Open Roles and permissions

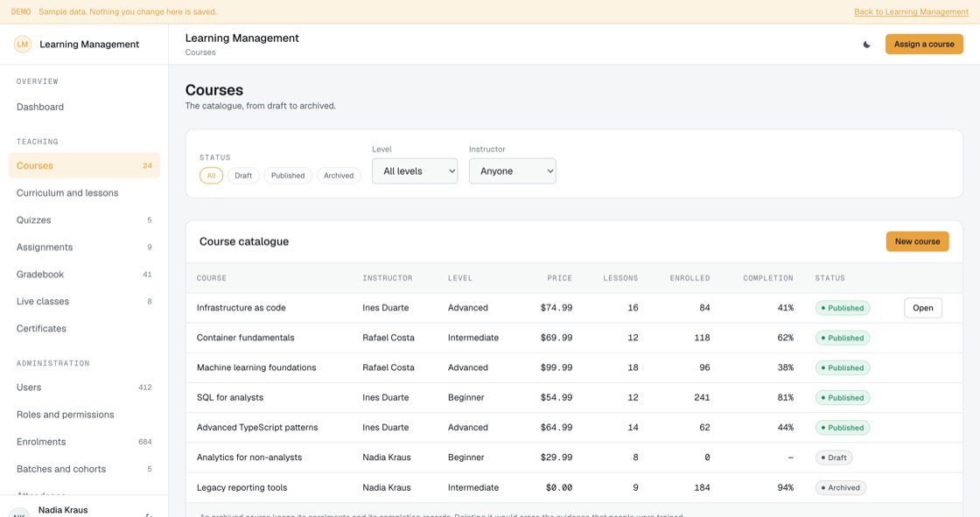click(x=84, y=415)
